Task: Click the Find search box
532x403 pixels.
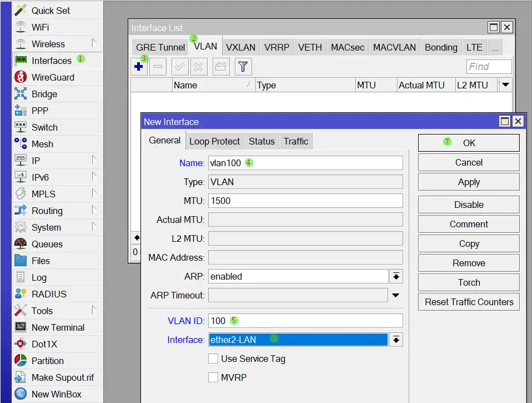Action: point(489,67)
